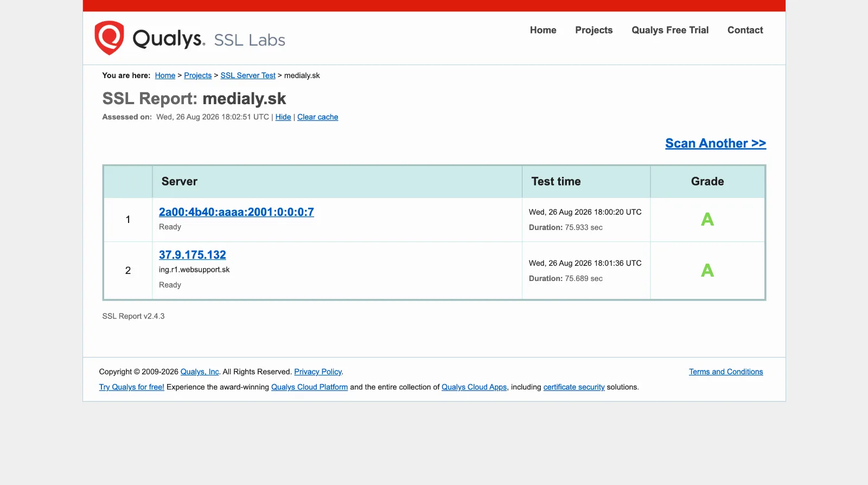868x485 pixels.
Task: Open the Qualys Cloud Platform link
Action: 309,387
